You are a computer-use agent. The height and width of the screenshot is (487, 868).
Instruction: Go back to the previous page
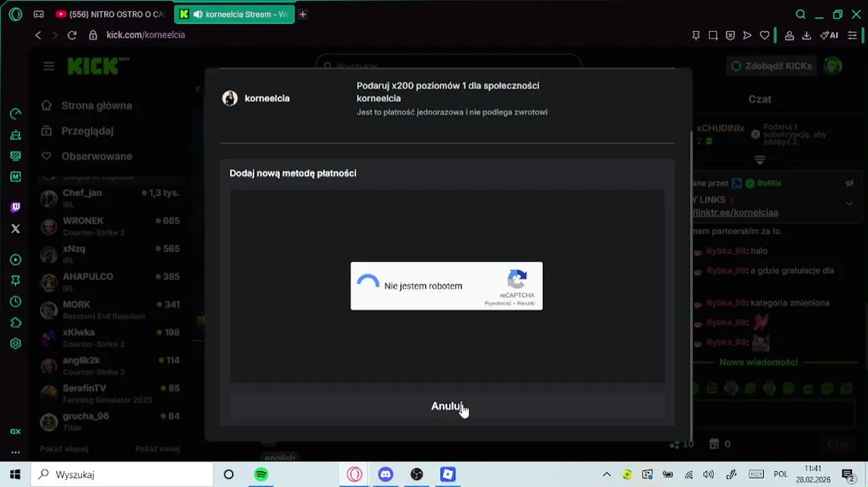pos(38,35)
